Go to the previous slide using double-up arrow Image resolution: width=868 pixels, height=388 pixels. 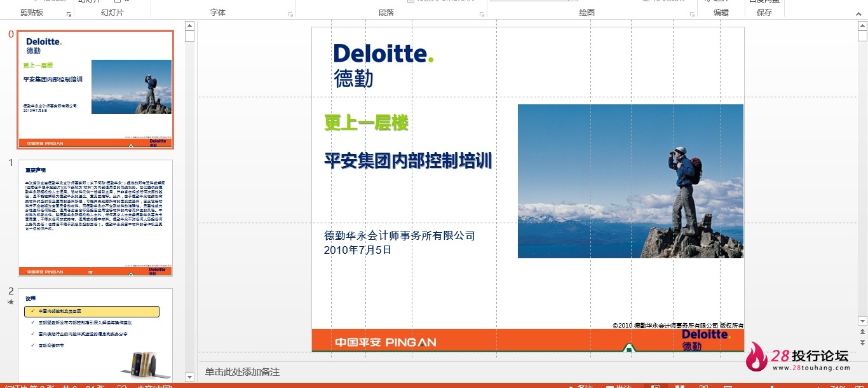pyautogui.click(x=862, y=332)
